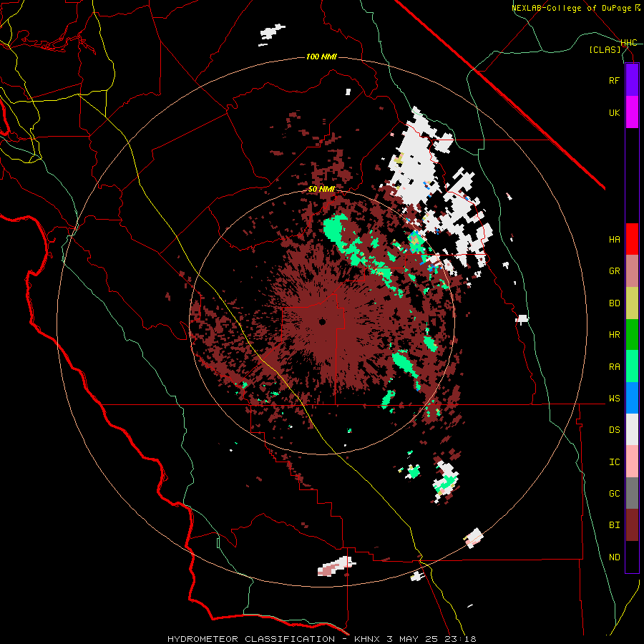
Task: Click the ND legend label
Action: (x=614, y=557)
